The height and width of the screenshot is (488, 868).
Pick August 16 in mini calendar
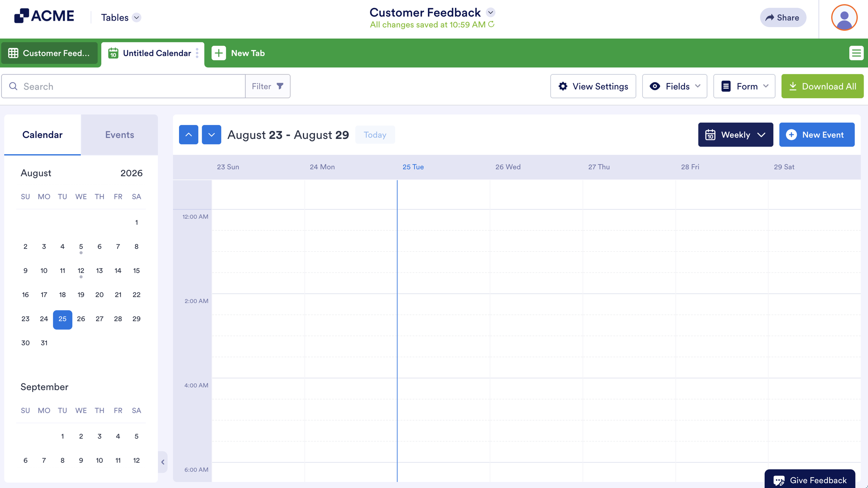pos(25,295)
